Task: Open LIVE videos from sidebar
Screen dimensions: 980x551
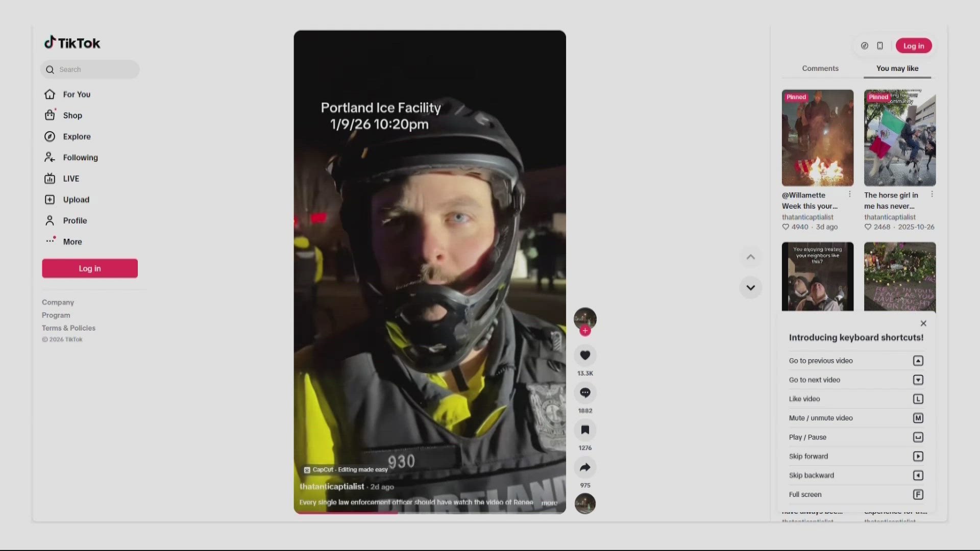Action: pos(70,178)
